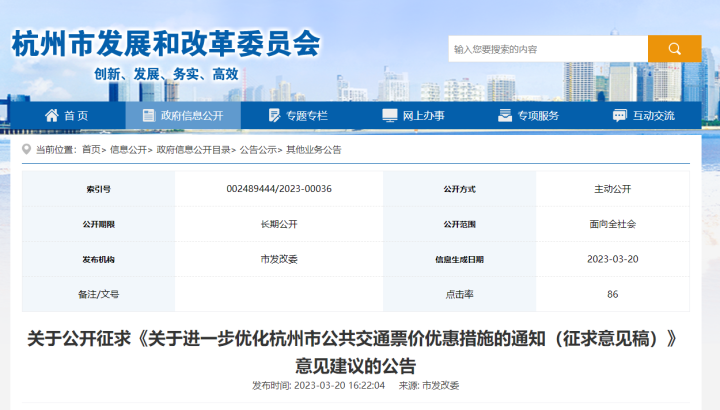Select index number 002489444/2023-00036
Viewport: 720px width, 410px height.
279,189
